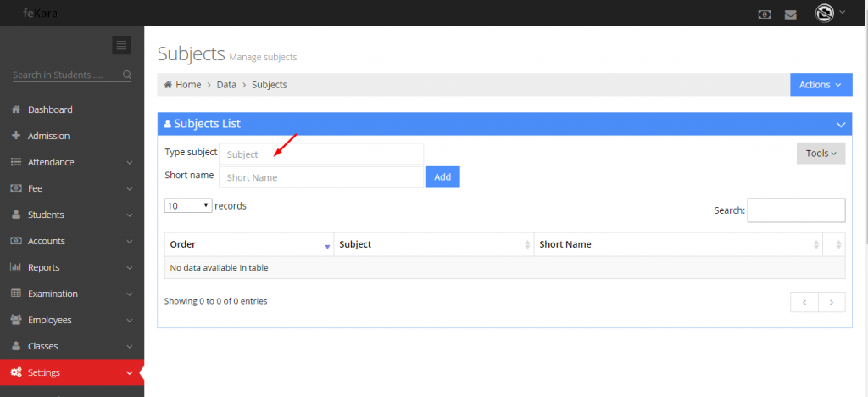The width and height of the screenshot is (868, 397).
Task: Click 'No data available in table' row
Action: click(505, 267)
